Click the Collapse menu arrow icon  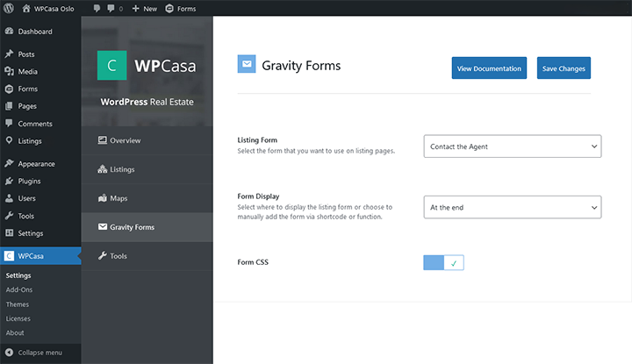tap(9, 353)
